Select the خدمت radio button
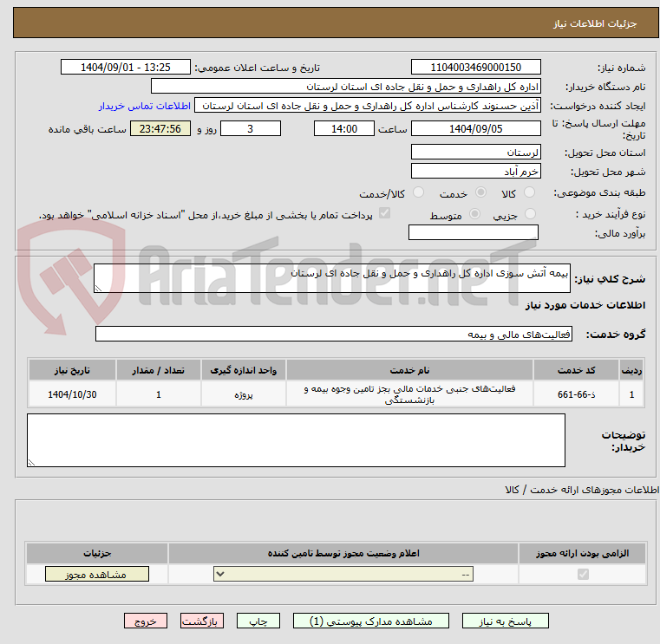 tap(480, 192)
